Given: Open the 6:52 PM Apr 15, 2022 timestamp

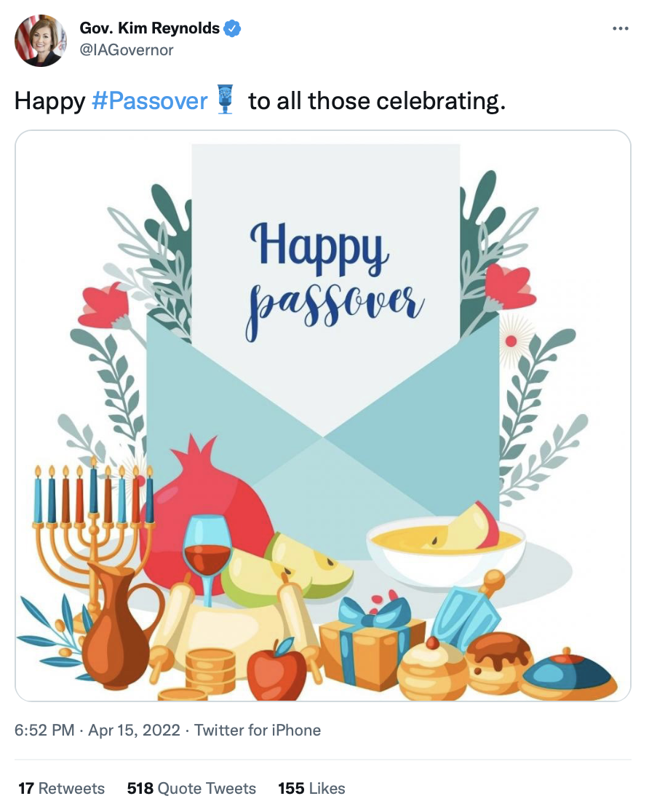Looking at the screenshot, I should pos(97,731).
